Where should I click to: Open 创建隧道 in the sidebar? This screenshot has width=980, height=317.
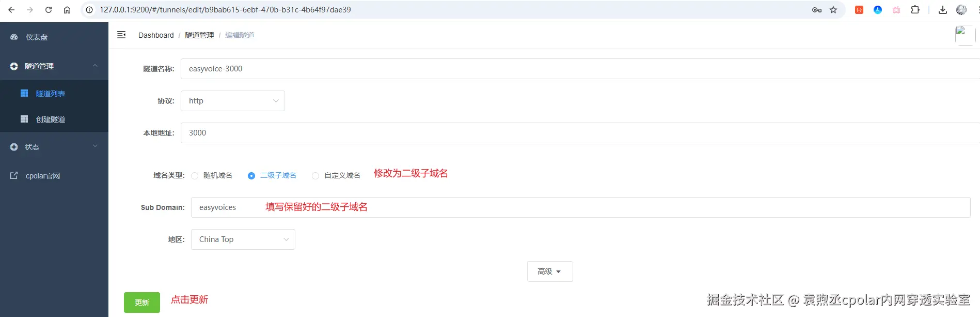tap(54, 119)
